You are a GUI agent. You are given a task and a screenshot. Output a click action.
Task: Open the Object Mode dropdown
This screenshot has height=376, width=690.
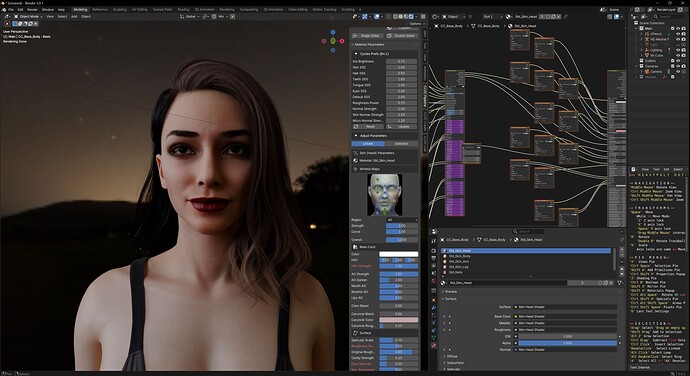click(28, 16)
